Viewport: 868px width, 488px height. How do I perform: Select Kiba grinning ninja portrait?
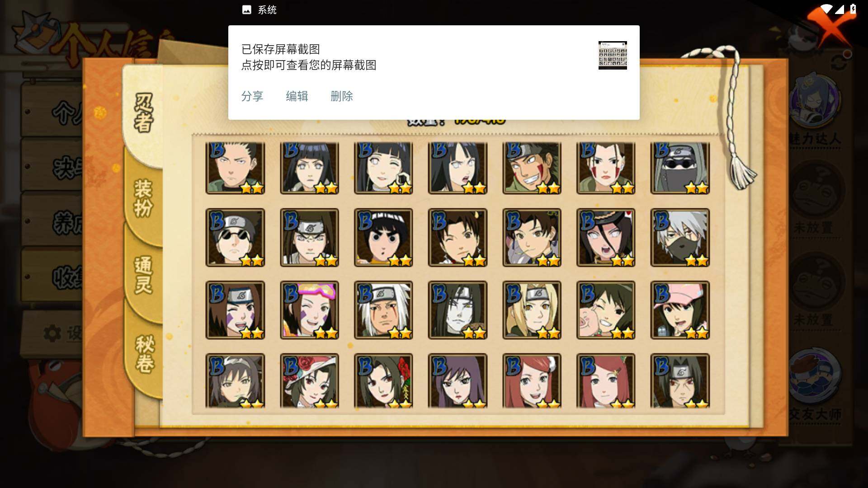pos(532,168)
